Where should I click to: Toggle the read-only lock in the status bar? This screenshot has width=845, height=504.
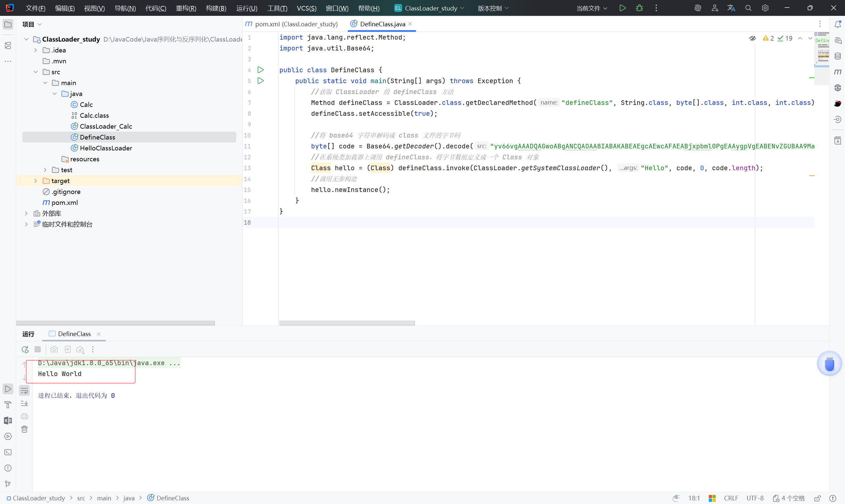(x=818, y=498)
